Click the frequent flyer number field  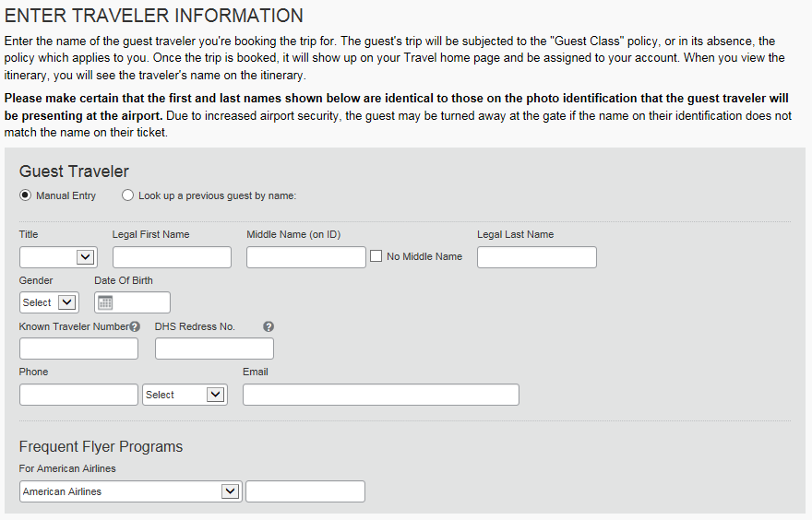tap(305, 491)
